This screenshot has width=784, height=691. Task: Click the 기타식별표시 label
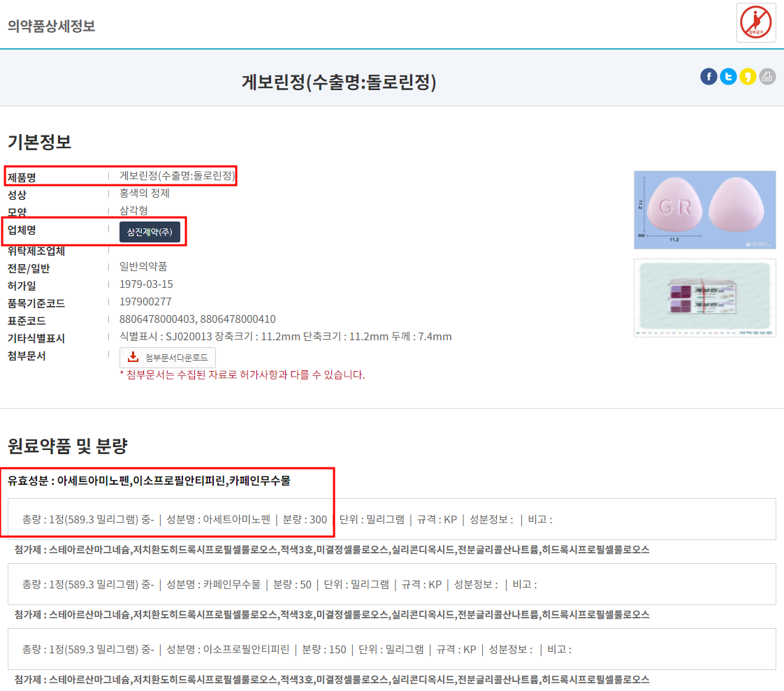[x=36, y=338]
